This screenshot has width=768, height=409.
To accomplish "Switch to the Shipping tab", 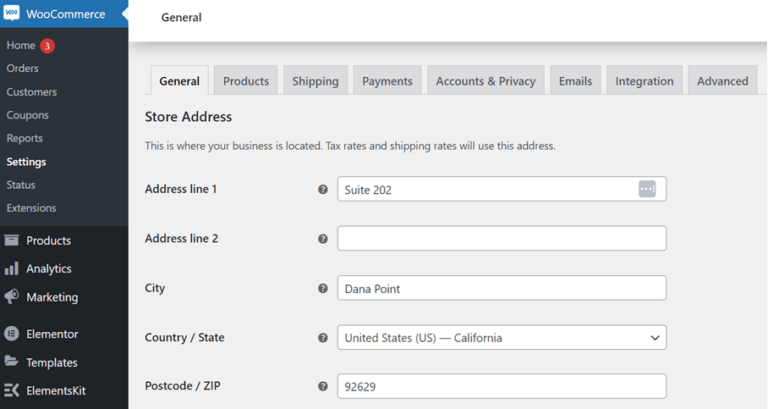I will coord(315,81).
